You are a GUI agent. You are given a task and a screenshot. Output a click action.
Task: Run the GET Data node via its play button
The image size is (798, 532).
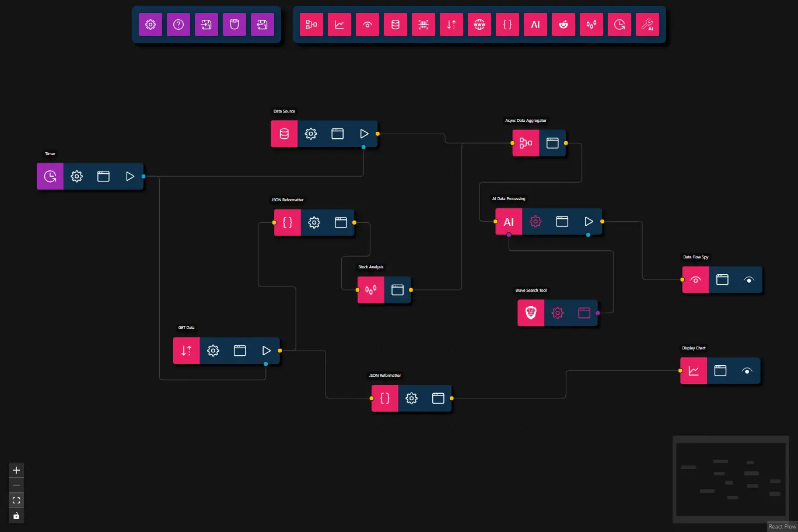[x=266, y=351]
